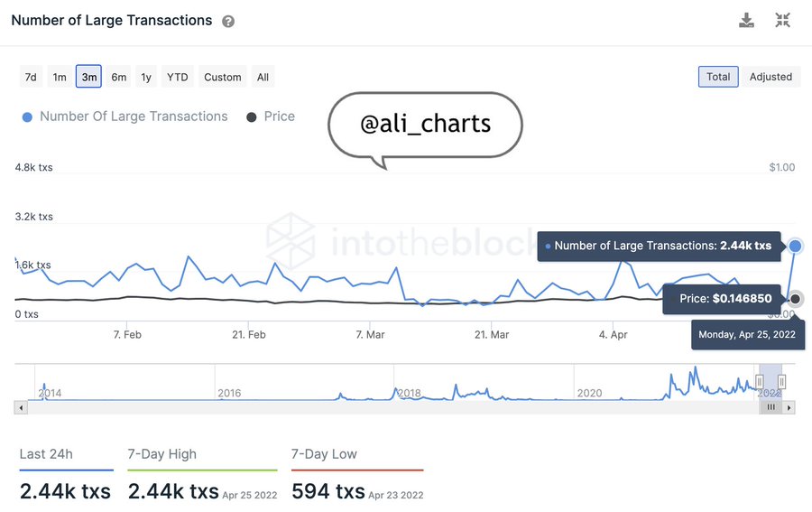The image size is (812, 512).
Task: Click the download chart icon
Action: [x=746, y=20]
